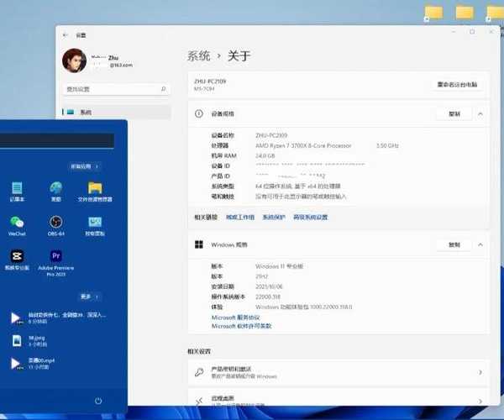Open the first desktop folder icon
Image resolution: width=504 pixels, height=420 pixels.
433,13
